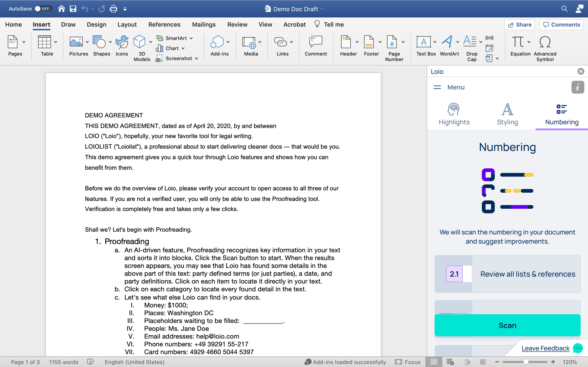Click the Comment icon in ribbon
Screen dimensions: 588x367
[315, 42]
